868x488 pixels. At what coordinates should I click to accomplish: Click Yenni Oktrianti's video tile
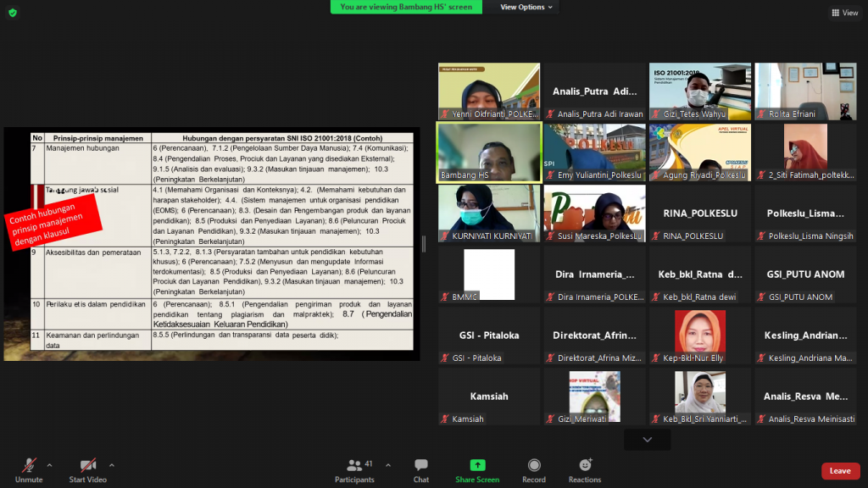489,91
